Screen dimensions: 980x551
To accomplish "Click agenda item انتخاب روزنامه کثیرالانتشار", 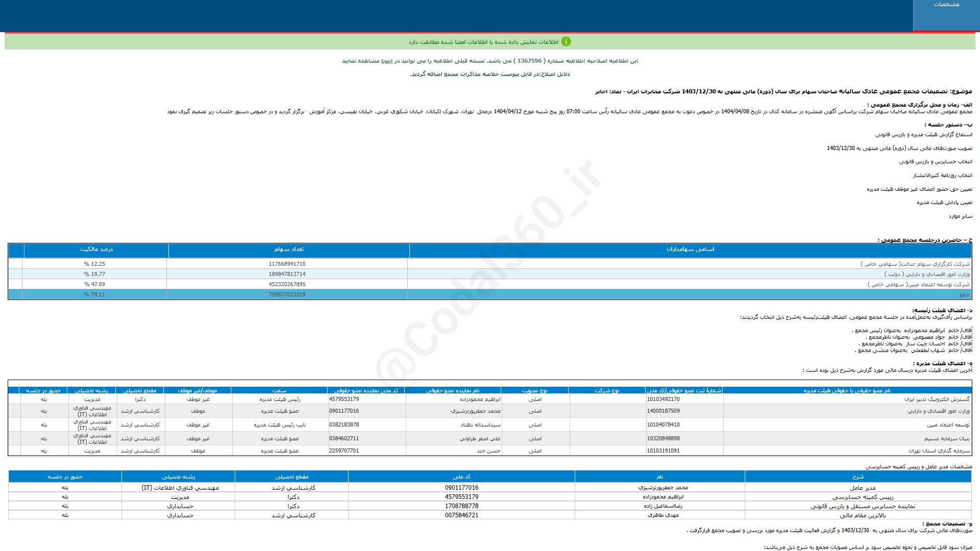I will (942, 176).
